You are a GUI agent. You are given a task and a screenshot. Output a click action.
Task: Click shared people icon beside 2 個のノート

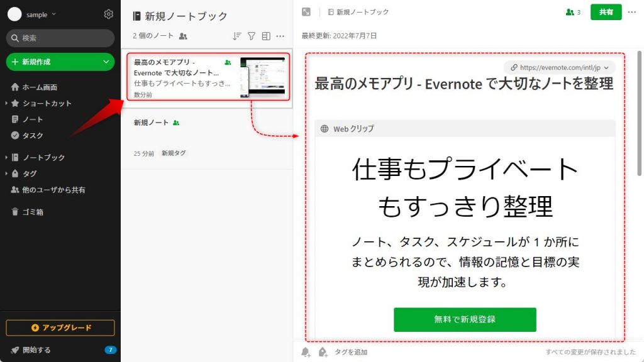click(x=183, y=36)
